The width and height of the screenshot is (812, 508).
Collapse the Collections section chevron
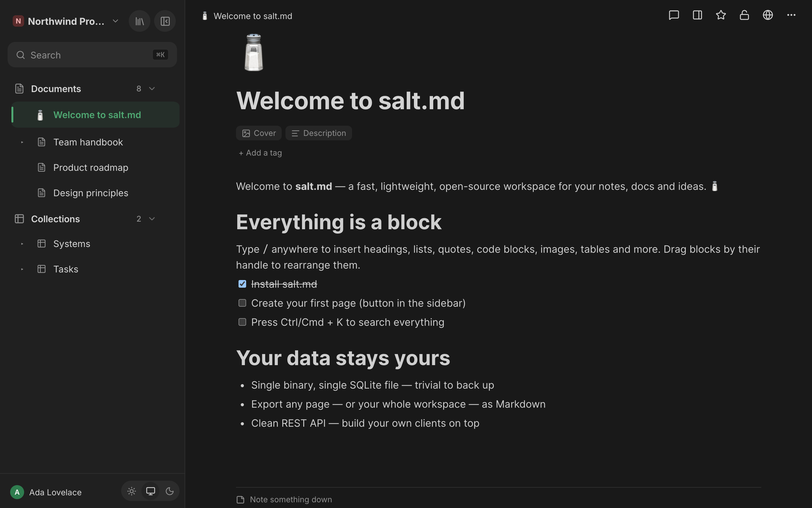click(152, 219)
